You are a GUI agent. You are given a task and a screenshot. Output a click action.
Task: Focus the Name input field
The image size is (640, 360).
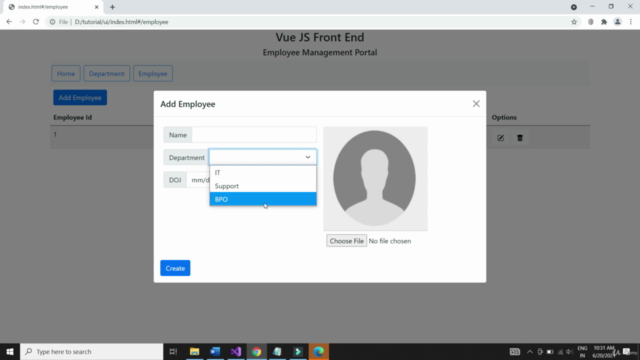pyautogui.click(x=254, y=135)
